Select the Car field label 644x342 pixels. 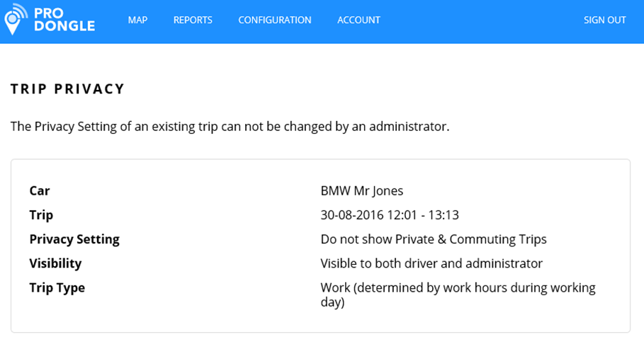point(40,190)
